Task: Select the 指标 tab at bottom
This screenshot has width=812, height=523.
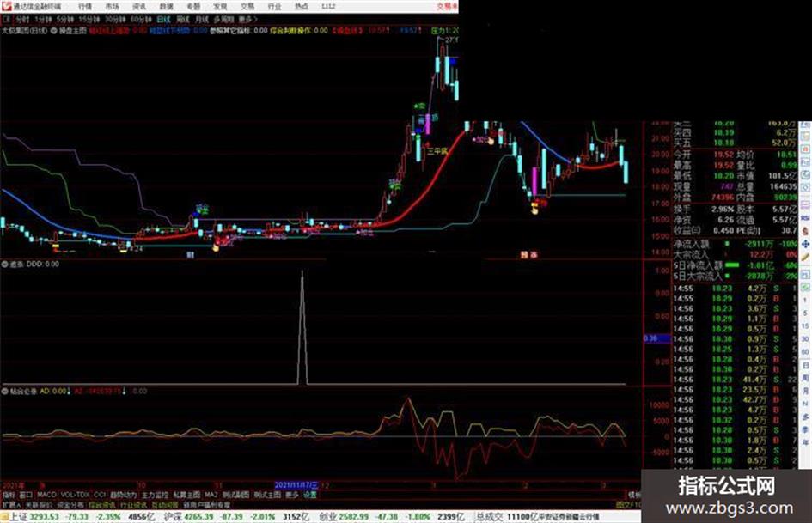Action: point(9,495)
